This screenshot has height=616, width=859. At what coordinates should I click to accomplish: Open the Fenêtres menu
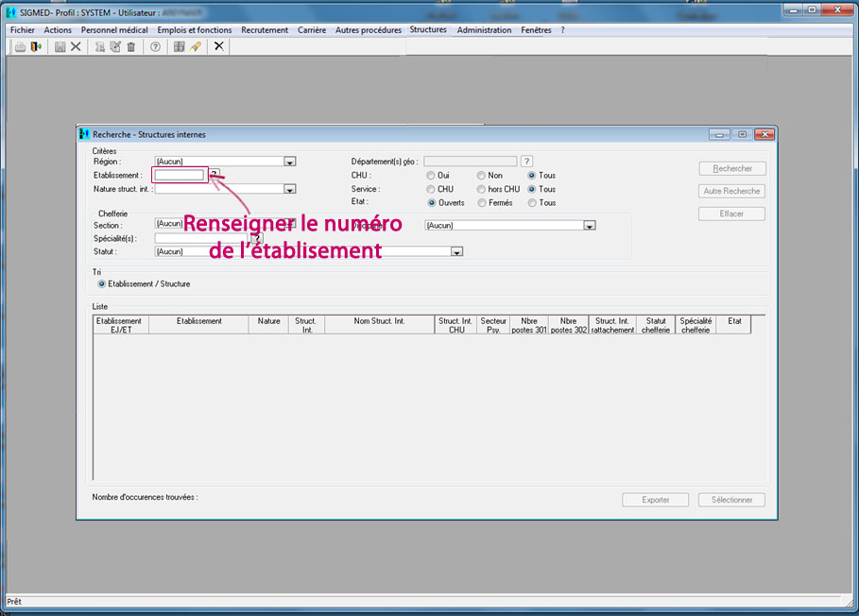click(x=537, y=30)
